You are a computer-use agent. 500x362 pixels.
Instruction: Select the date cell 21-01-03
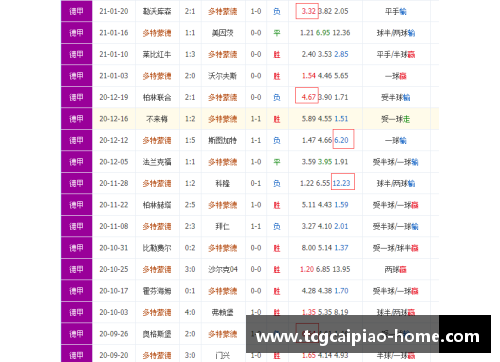click(114, 76)
